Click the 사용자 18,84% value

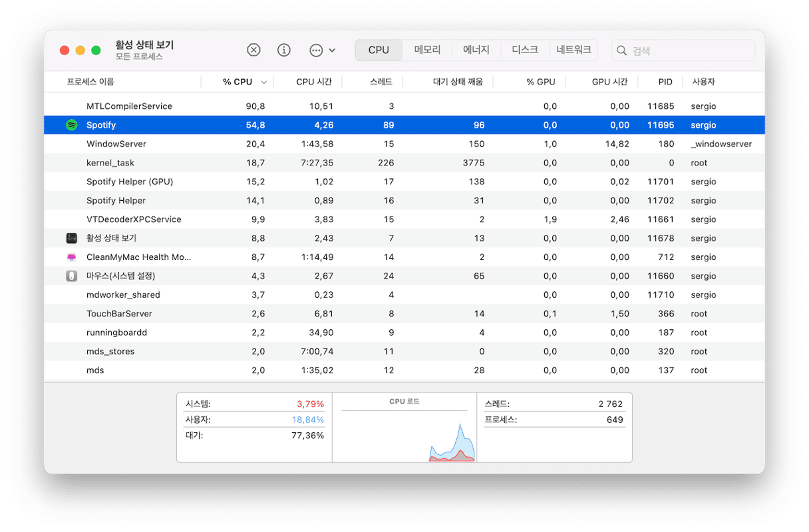point(308,420)
